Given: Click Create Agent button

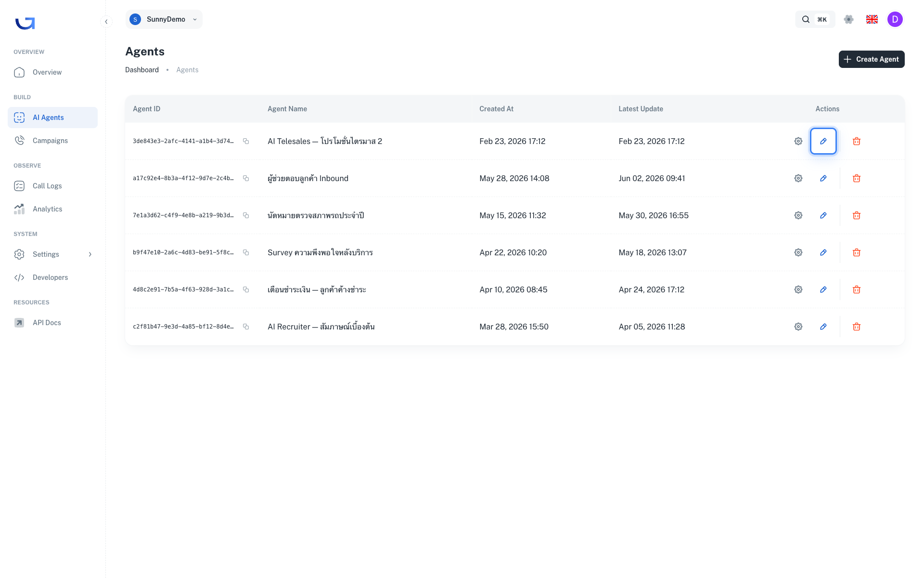Looking at the screenshot, I should point(872,59).
